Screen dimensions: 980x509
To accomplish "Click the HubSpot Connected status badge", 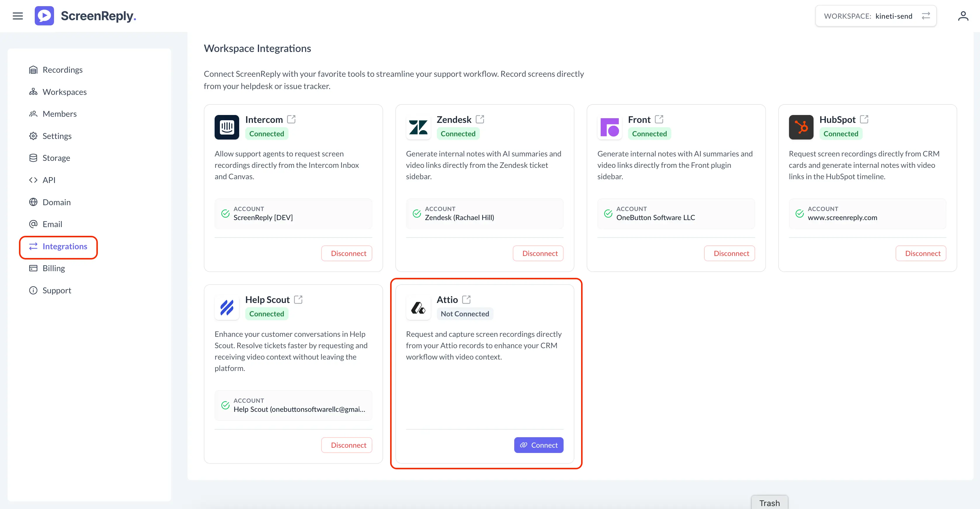I will coord(841,134).
